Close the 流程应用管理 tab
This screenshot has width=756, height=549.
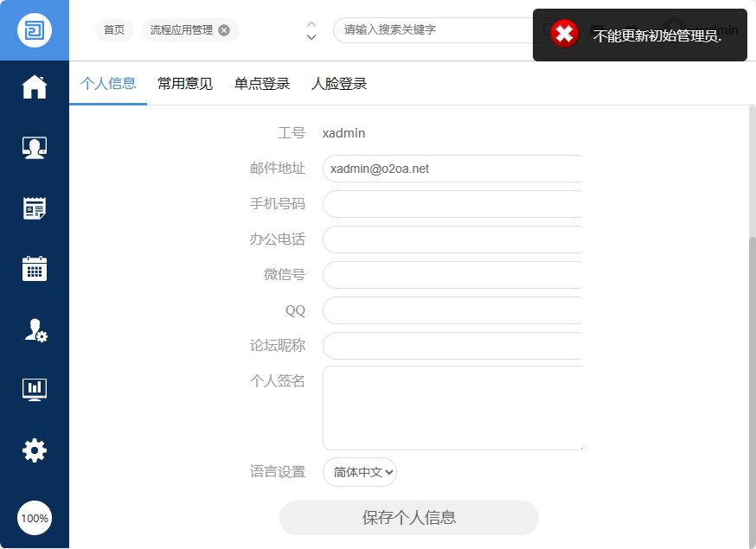(x=224, y=30)
